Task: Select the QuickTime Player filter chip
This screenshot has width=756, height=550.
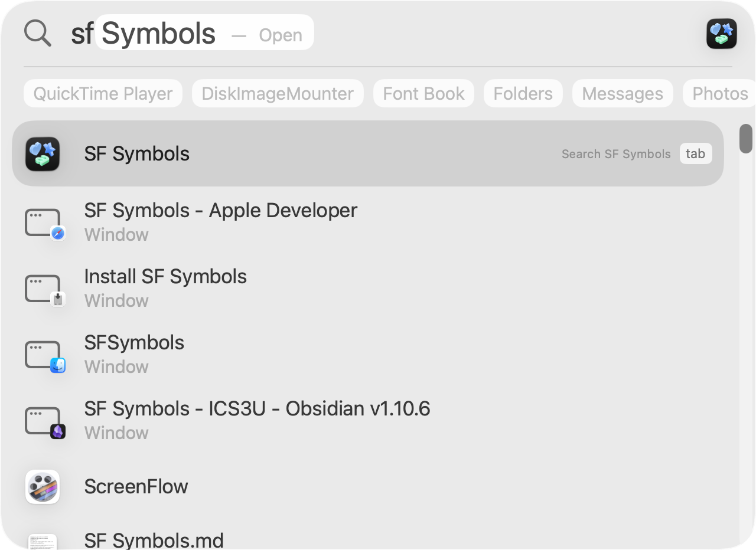Action: pos(103,94)
